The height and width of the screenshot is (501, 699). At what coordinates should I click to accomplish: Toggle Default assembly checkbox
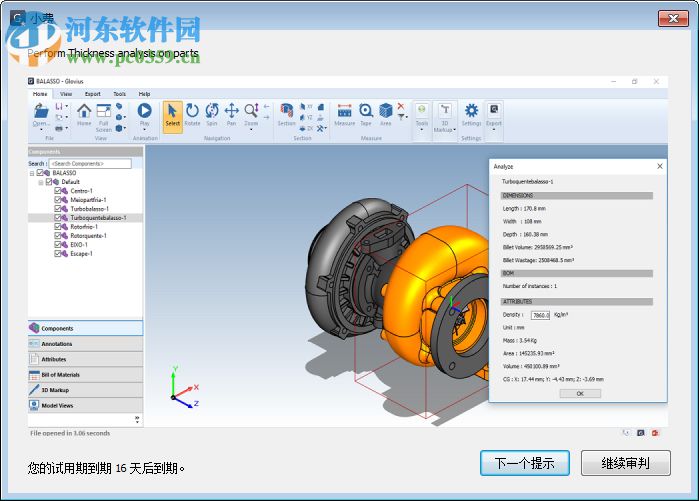[x=49, y=181]
